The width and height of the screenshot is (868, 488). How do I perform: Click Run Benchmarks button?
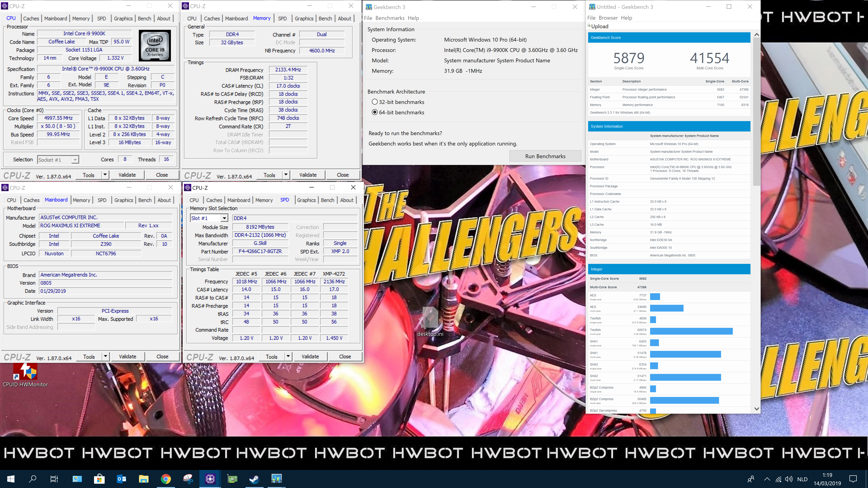point(545,156)
